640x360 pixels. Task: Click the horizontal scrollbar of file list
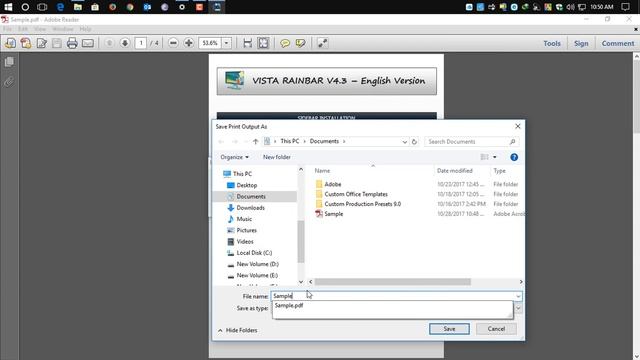(x=392, y=282)
